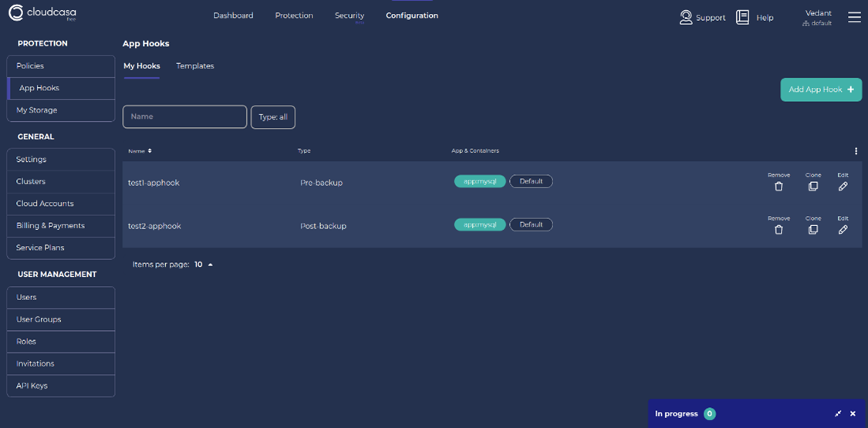
Task: Click the In progress count badge
Action: [710, 413]
